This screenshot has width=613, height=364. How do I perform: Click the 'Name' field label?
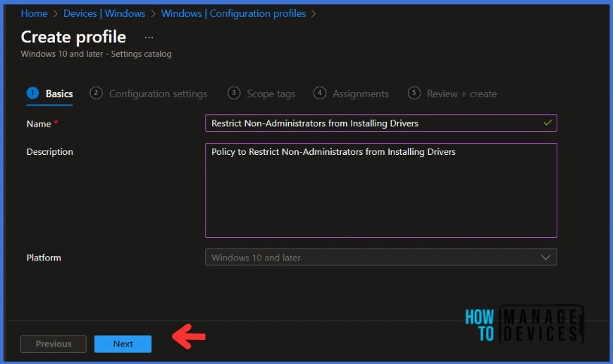[39, 124]
